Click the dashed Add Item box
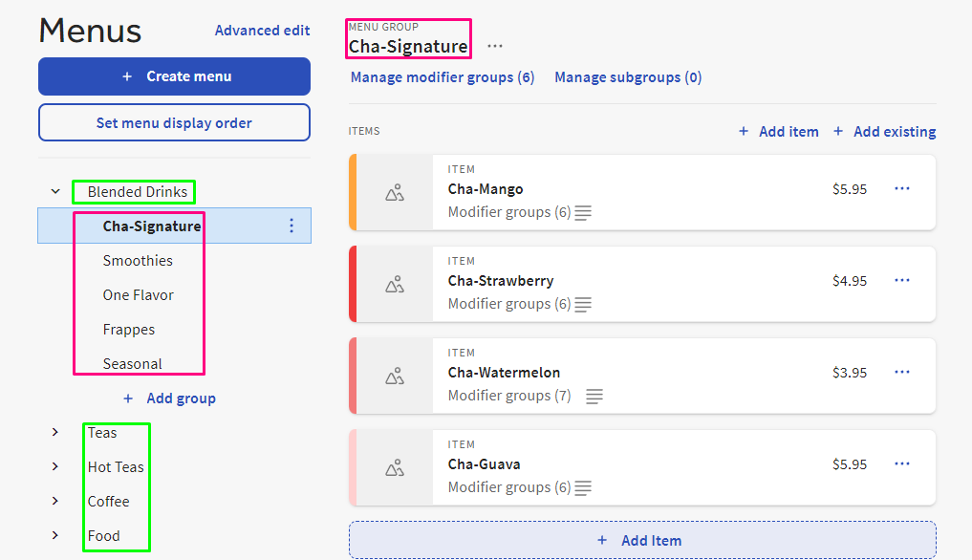The width and height of the screenshot is (972, 560). (642, 540)
